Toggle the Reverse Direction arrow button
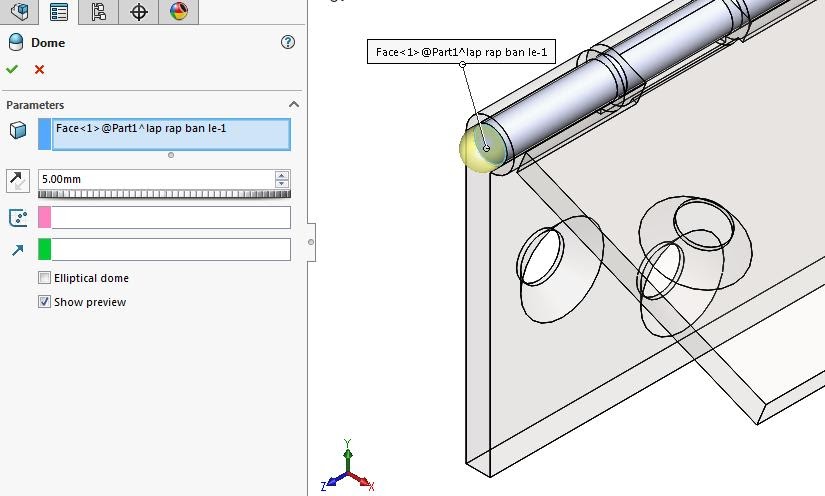This screenshot has width=825, height=496. pyautogui.click(x=18, y=180)
